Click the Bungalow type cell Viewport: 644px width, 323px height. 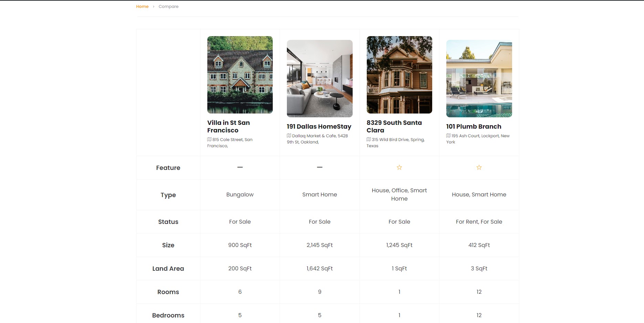coord(240,195)
